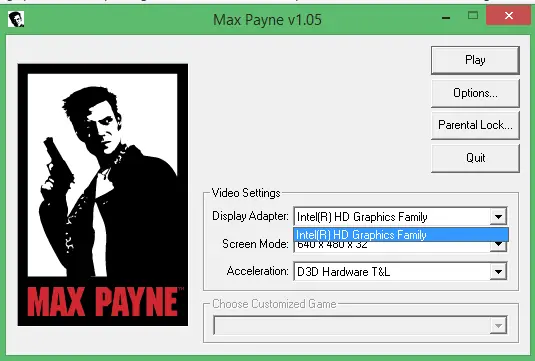The height and width of the screenshot is (361, 535).
Task: Minimize the Max Payne window
Action: [446, 18]
